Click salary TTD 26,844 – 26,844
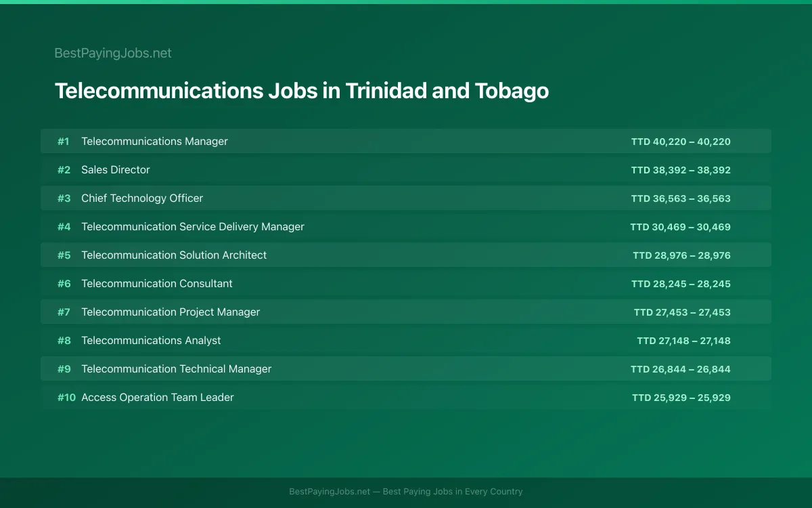The image size is (812, 508). 681,369
